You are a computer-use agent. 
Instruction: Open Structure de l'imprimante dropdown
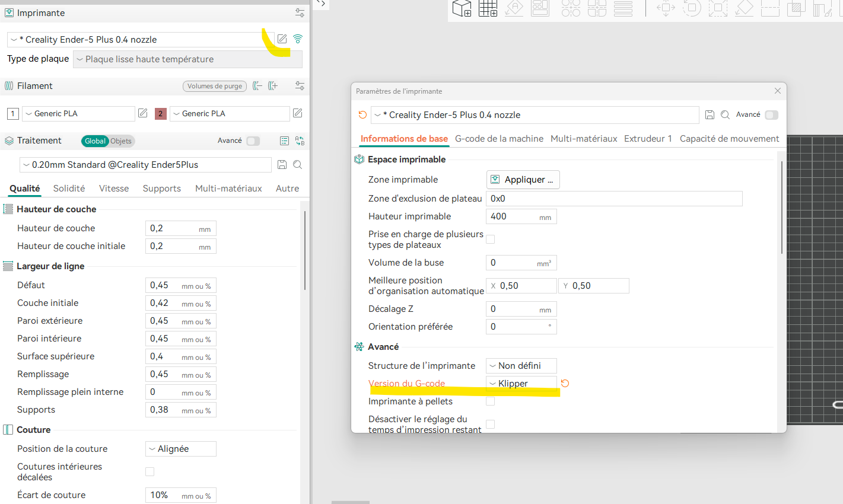521,366
